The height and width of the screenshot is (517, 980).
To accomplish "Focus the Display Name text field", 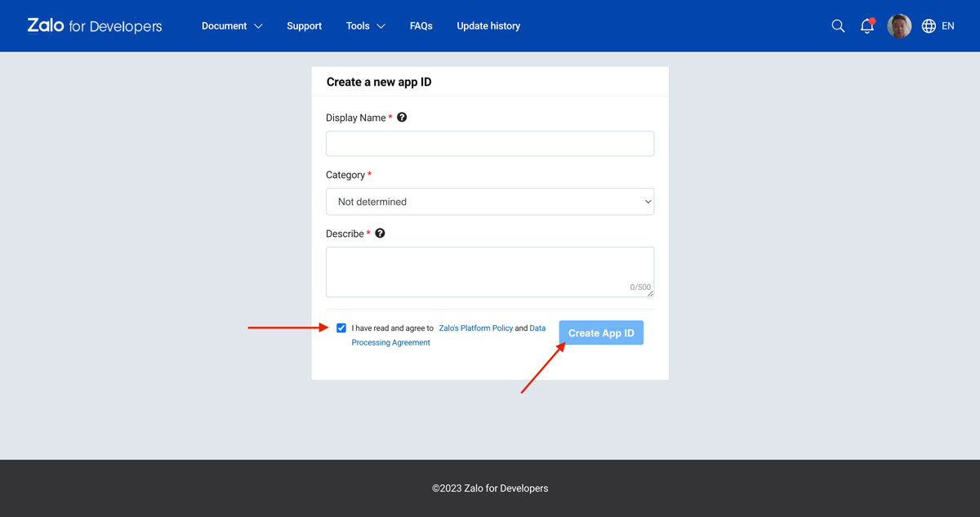I will 490,144.
